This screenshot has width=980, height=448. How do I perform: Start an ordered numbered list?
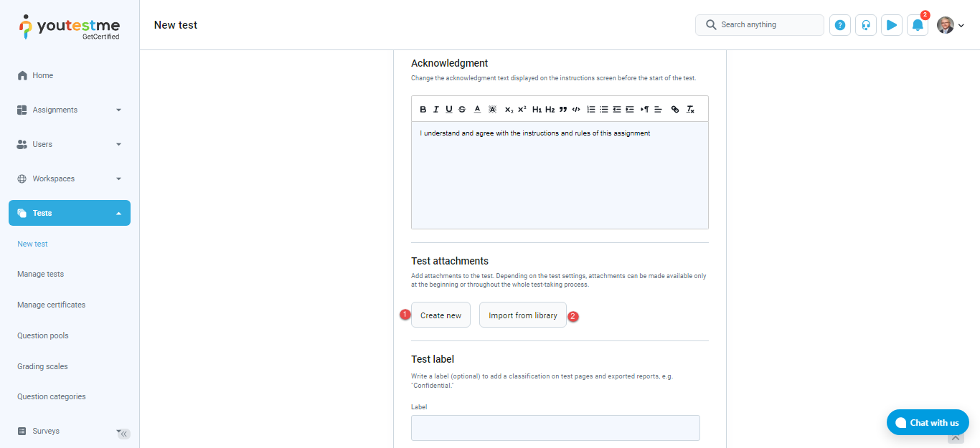(591, 110)
